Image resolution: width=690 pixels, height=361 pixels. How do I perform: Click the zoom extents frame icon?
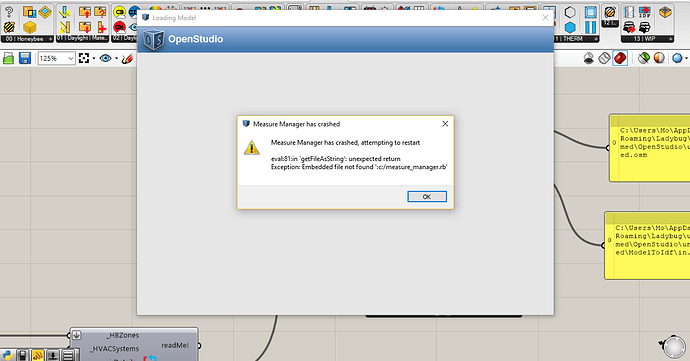(84, 58)
